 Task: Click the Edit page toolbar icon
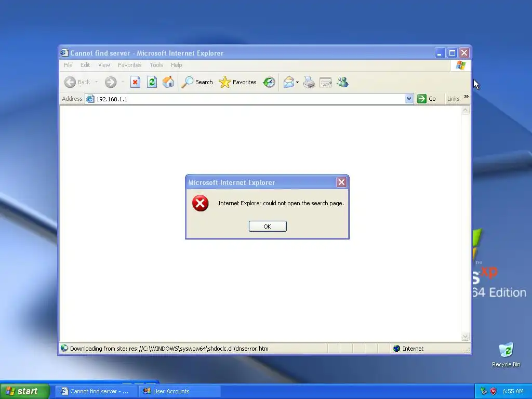[326, 82]
